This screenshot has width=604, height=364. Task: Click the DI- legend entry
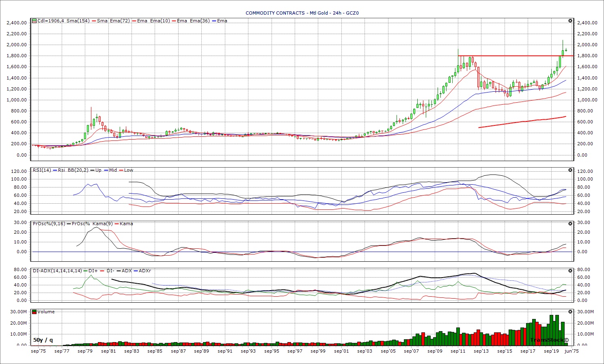click(x=110, y=271)
